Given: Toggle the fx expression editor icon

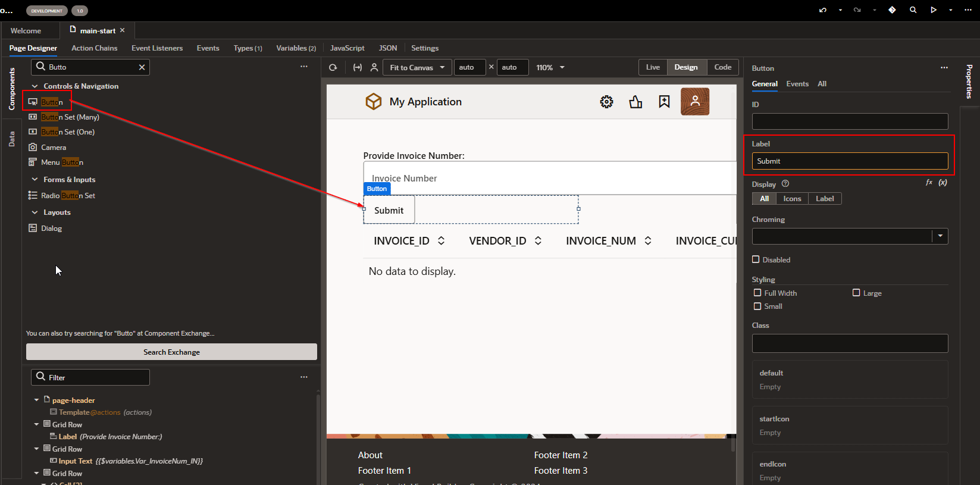Looking at the screenshot, I should coord(929,183).
